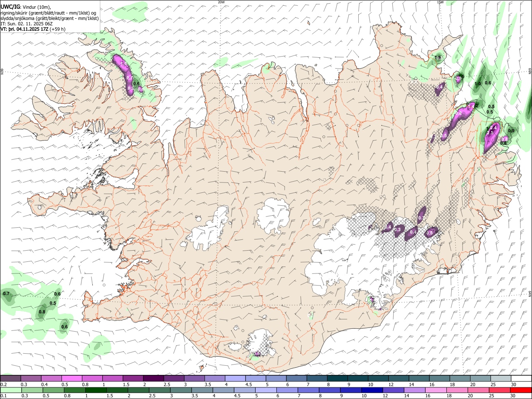Click the IT: Sun. 02. 11. 2025 06Z line

pos(27,24)
